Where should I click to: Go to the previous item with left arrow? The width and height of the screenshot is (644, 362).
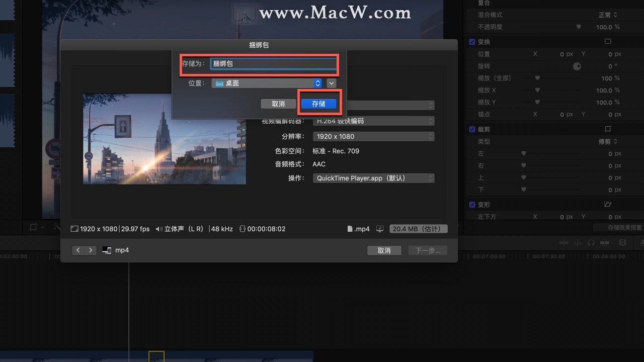click(x=78, y=250)
